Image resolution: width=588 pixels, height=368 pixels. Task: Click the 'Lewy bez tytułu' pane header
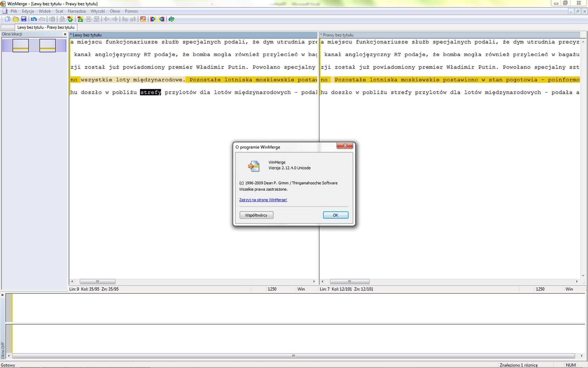point(193,35)
